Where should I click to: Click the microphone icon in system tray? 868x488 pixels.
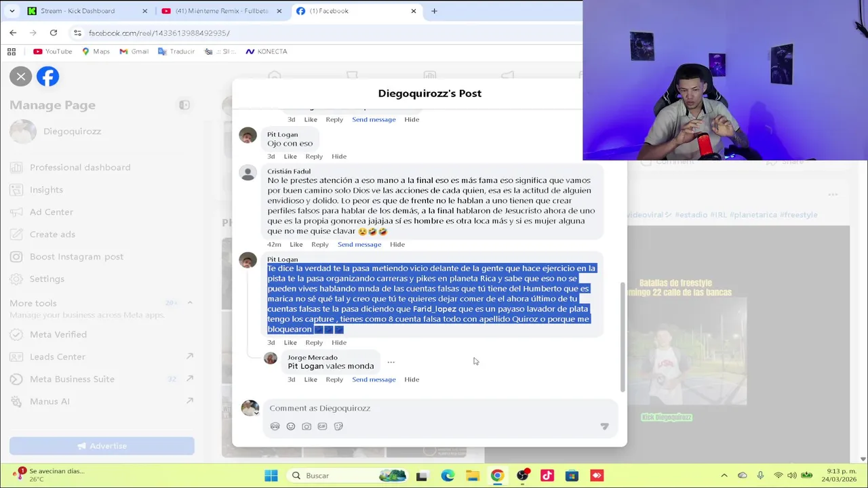tap(760, 476)
